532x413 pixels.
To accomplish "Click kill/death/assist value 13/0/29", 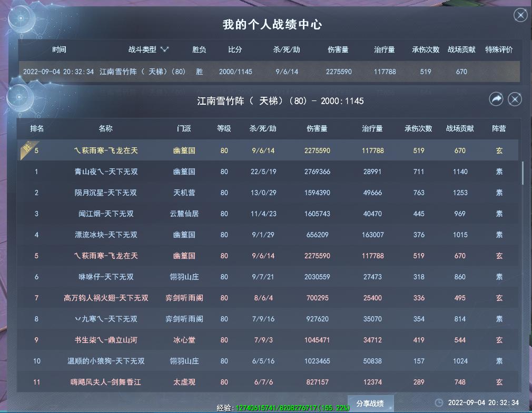I will click(263, 193).
